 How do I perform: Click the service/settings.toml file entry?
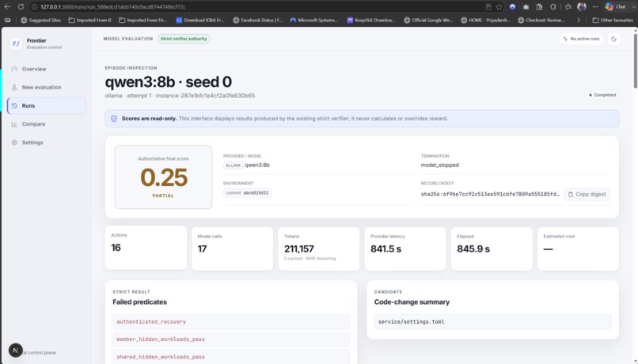coord(492,322)
